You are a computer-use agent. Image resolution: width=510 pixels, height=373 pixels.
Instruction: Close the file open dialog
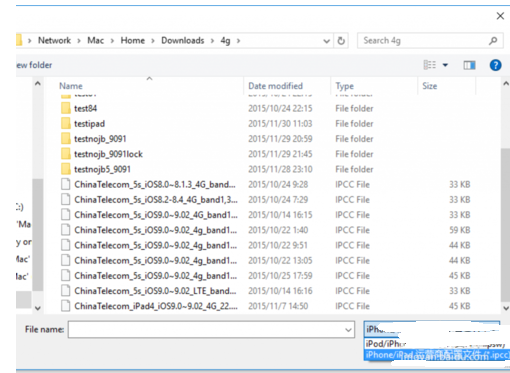tap(500, 16)
